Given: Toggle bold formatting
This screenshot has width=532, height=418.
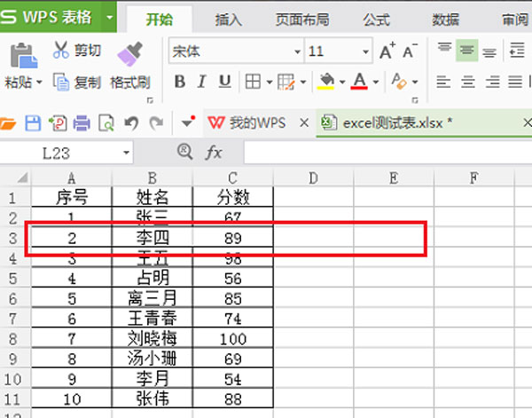Looking at the screenshot, I should pos(180,82).
